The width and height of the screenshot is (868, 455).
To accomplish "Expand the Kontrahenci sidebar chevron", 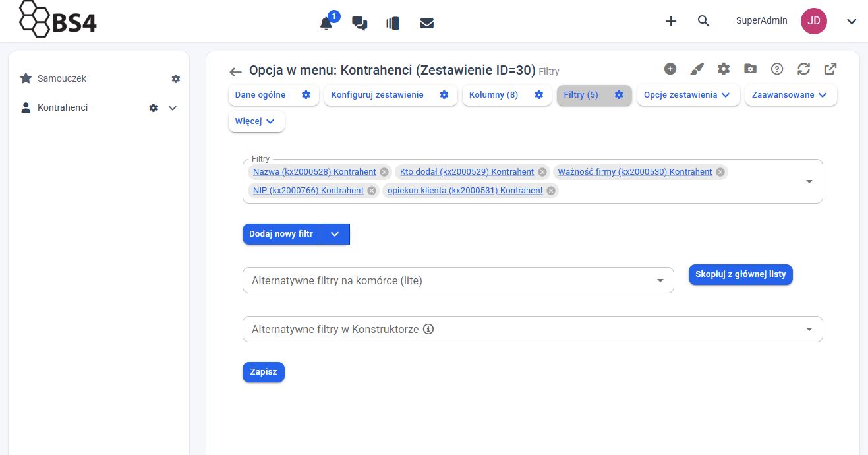I will [173, 107].
